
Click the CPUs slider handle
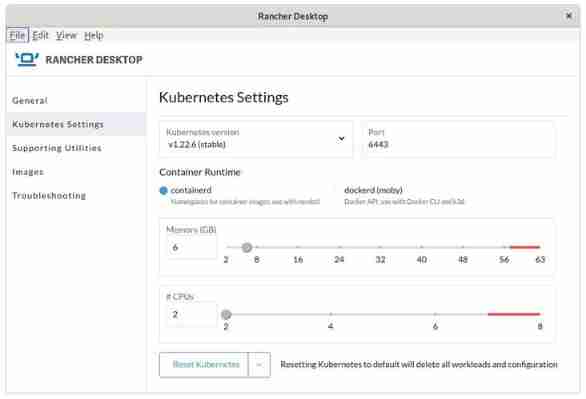tap(226, 314)
